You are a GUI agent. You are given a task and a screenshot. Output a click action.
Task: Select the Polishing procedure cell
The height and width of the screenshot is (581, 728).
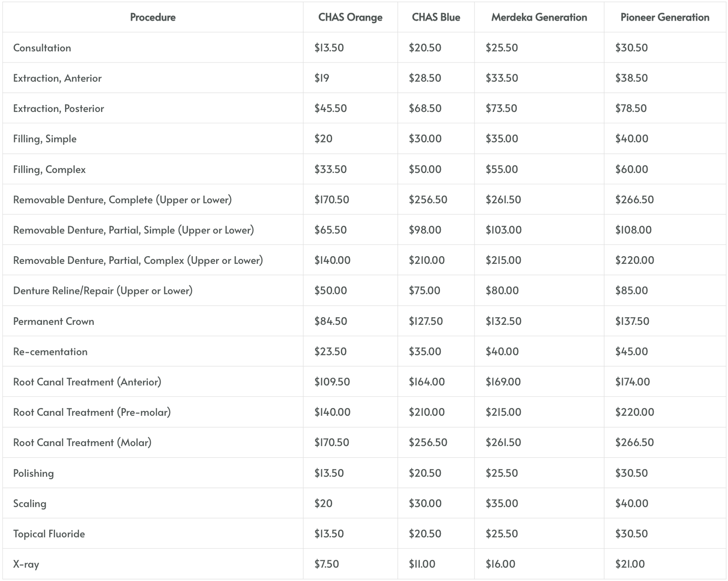pos(34,473)
